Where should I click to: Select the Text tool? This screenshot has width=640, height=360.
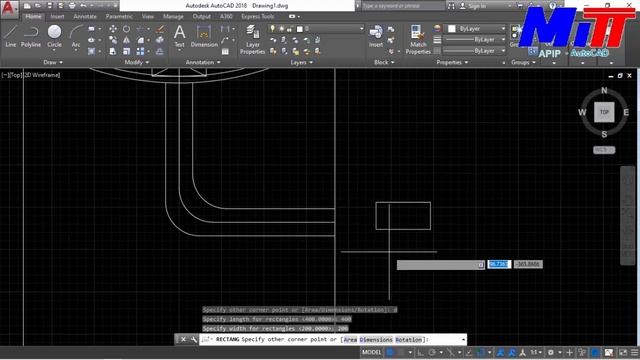point(180,36)
